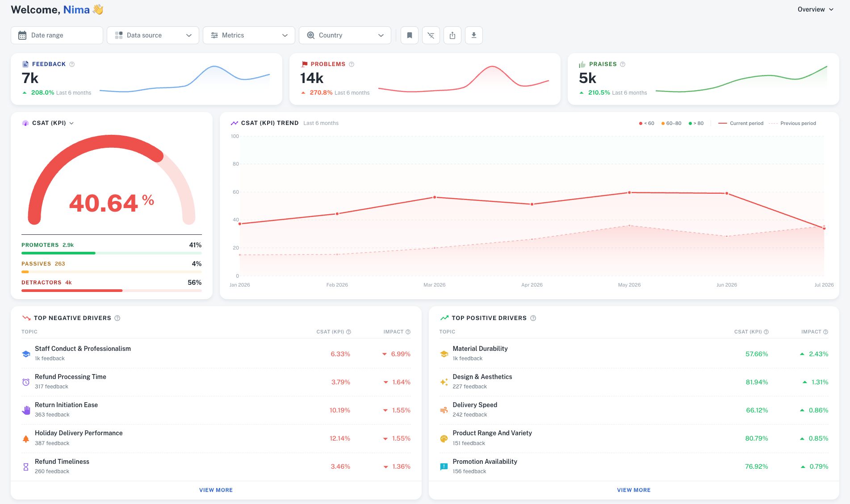
Task: Open the Overview menu
Action: click(816, 9)
